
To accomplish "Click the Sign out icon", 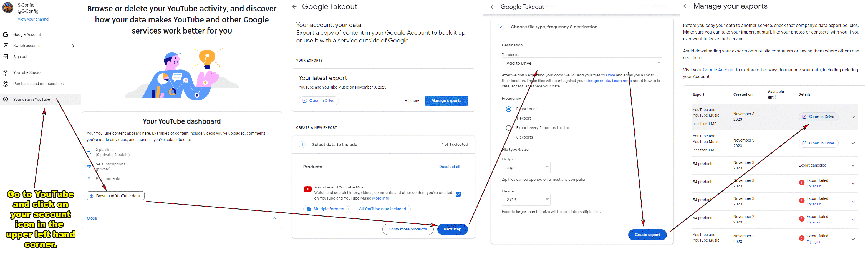I will (5, 57).
